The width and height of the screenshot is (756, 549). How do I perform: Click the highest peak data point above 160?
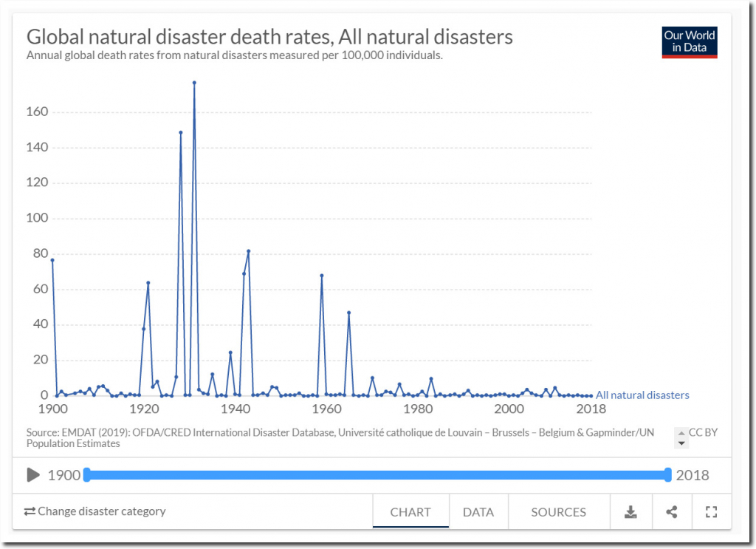(x=194, y=83)
